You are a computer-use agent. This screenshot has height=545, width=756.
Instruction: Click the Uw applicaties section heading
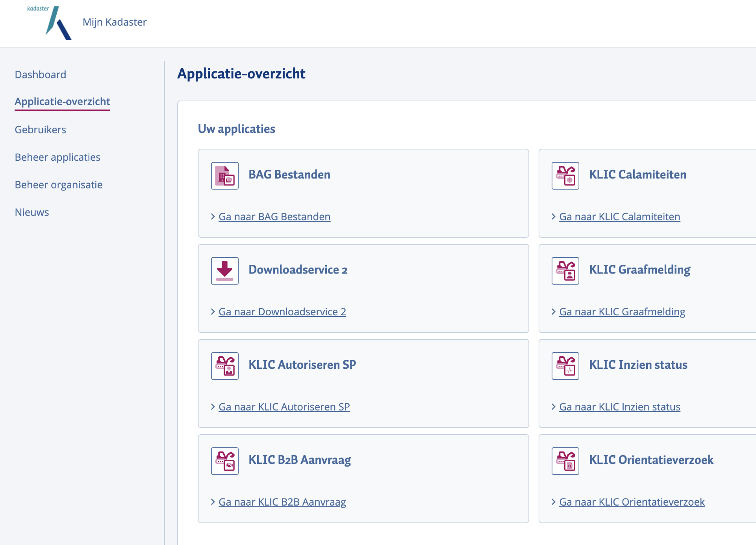[x=237, y=129]
